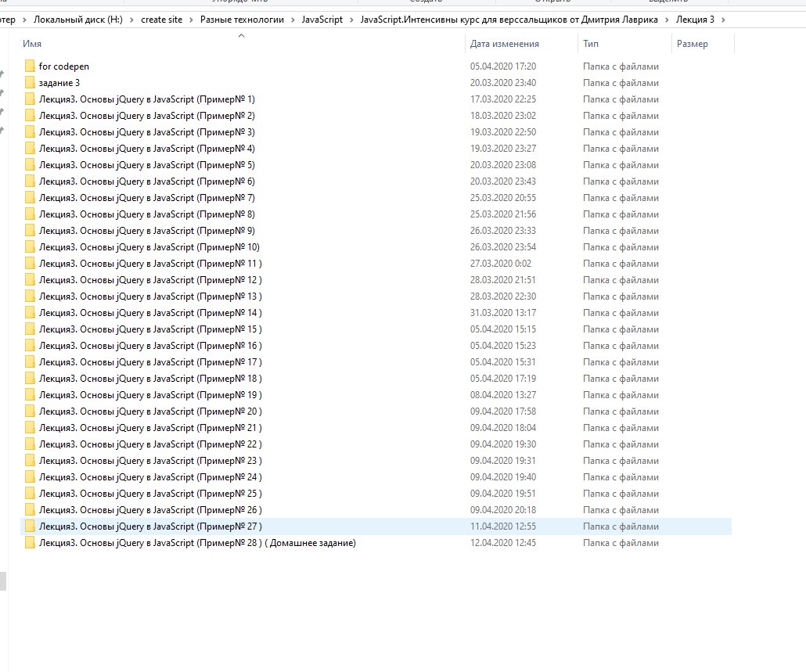806x672 pixels.
Task: Open the chevron before the Лекция 3 breadcrumb
Action: pyautogui.click(x=667, y=20)
